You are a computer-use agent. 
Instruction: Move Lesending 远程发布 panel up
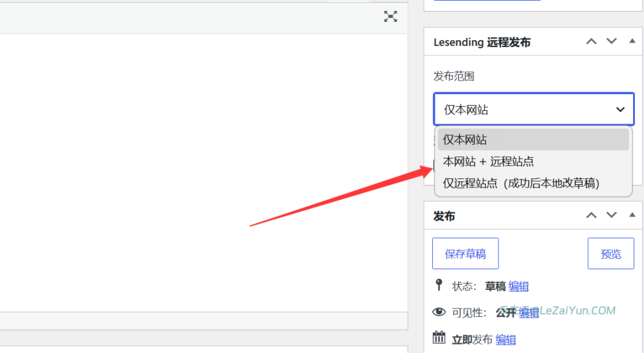pyautogui.click(x=591, y=41)
